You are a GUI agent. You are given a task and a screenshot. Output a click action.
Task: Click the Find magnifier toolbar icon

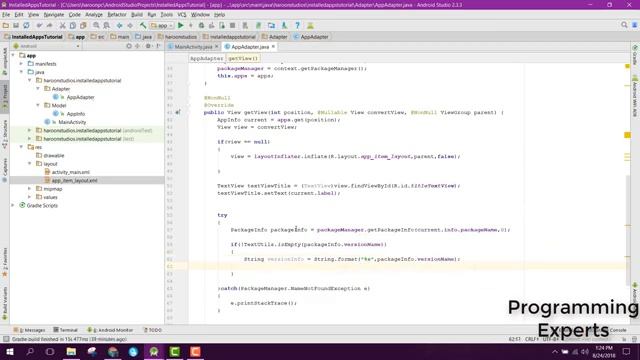coord(96,25)
